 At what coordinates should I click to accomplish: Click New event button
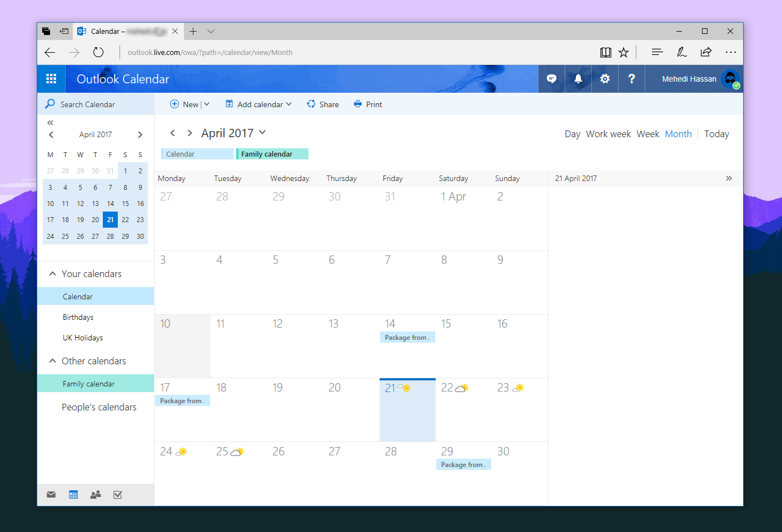point(185,104)
